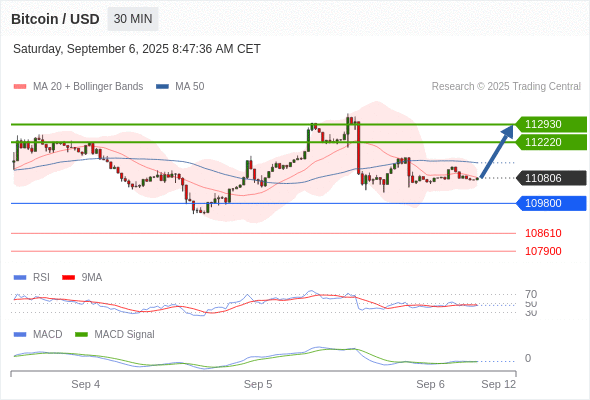
Task: Click the Sep 5 date axis label
Action: pos(258,384)
